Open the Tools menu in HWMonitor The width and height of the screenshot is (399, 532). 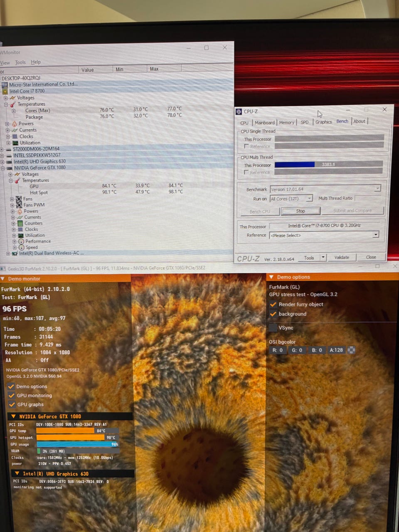pyautogui.click(x=20, y=62)
